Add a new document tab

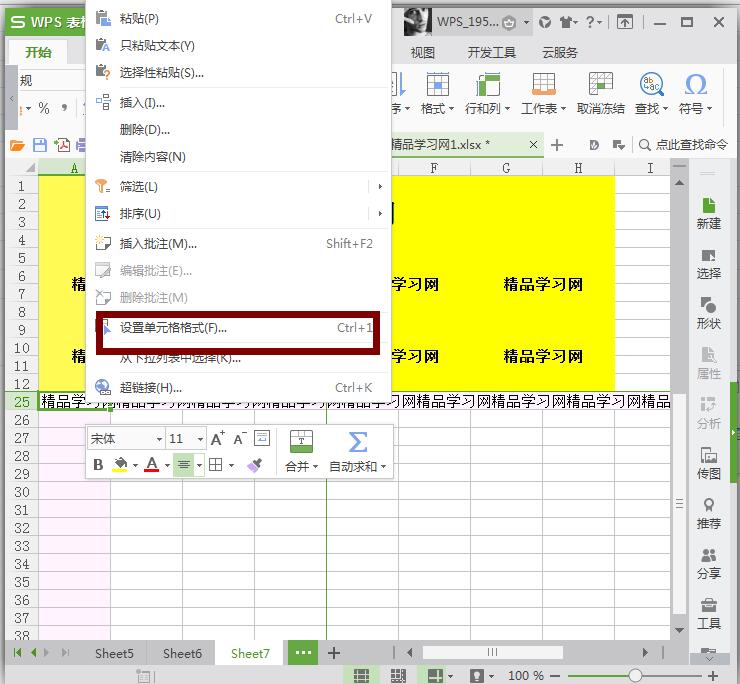pos(557,144)
